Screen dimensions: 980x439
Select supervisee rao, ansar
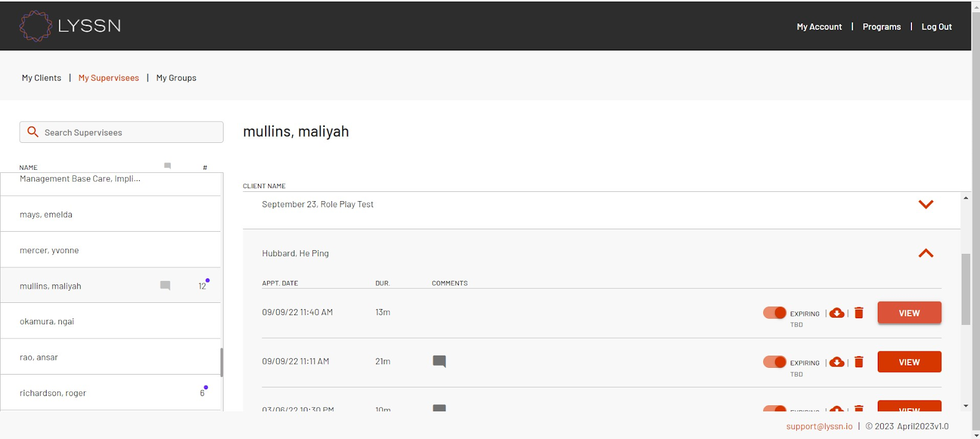111,357
